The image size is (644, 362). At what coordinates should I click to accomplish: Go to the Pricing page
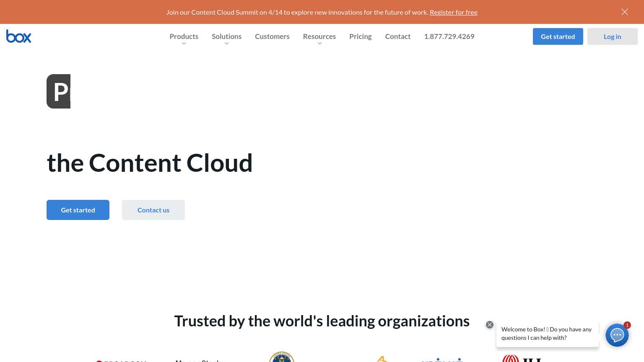(361, 36)
